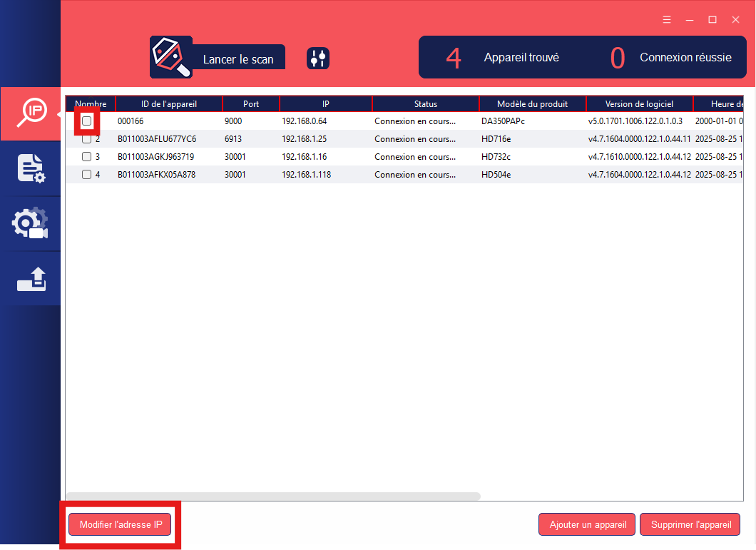Click Modifier l'adresse IP button
Image resolution: width=756 pixels, height=550 pixels.
(x=120, y=524)
